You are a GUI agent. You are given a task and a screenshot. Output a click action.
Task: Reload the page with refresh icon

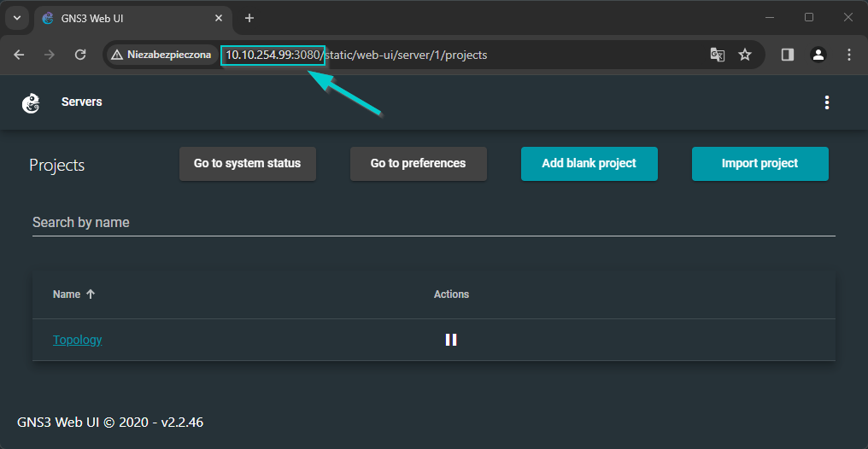point(80,55)
